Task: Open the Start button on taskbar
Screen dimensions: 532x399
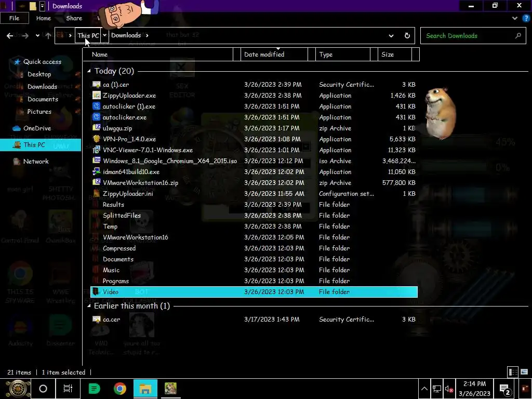Action: 18,389
